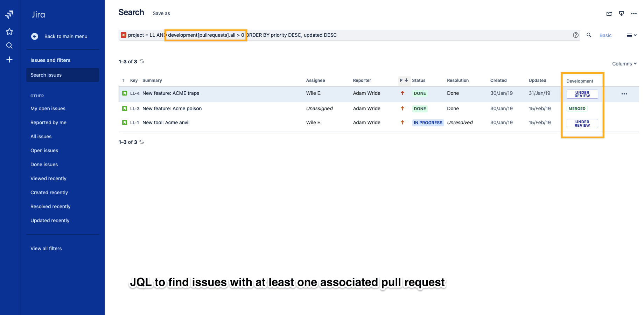Refresh results using bottom refresh icon
Viewport: 644px width, 315px height.
pos(142,142)
